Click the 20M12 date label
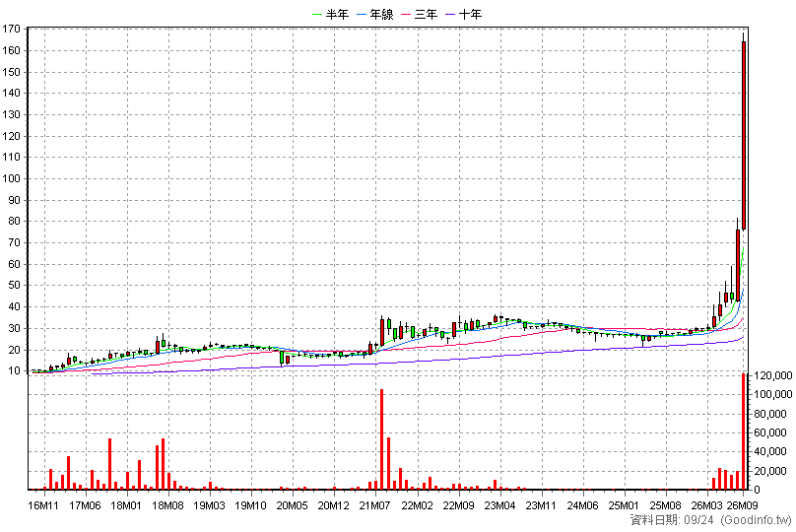796x532 pixels. [x=334, y=505]
